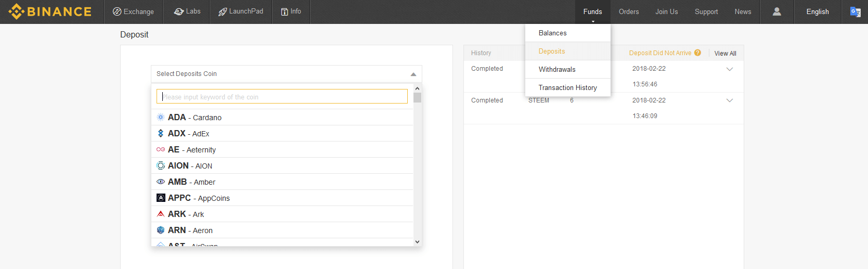
Task: Open the user account icon
Action: [x=777, y=11]
